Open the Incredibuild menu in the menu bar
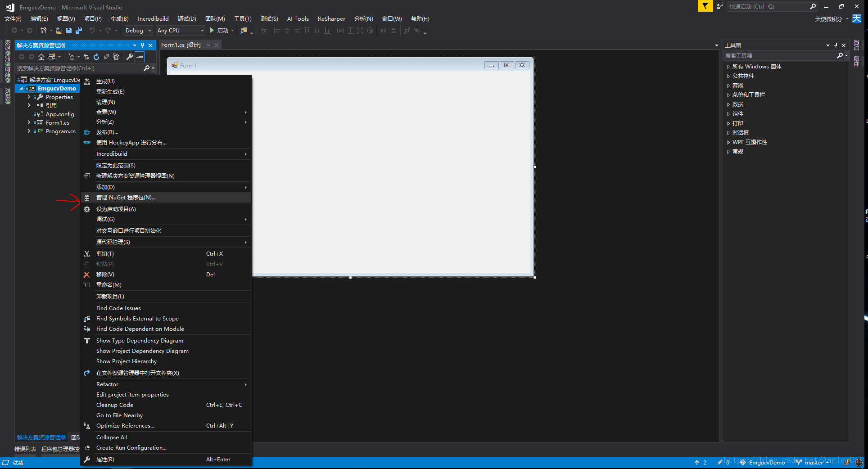868x469 pixels. [153, 19]
